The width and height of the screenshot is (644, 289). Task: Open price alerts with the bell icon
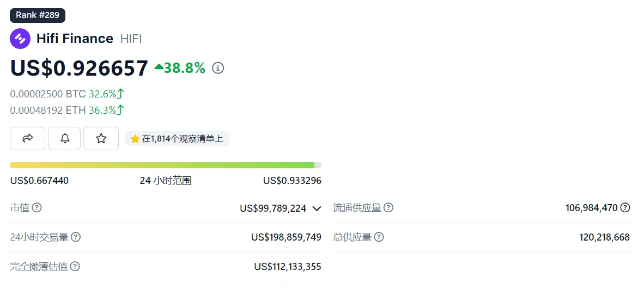pos(64,139)
